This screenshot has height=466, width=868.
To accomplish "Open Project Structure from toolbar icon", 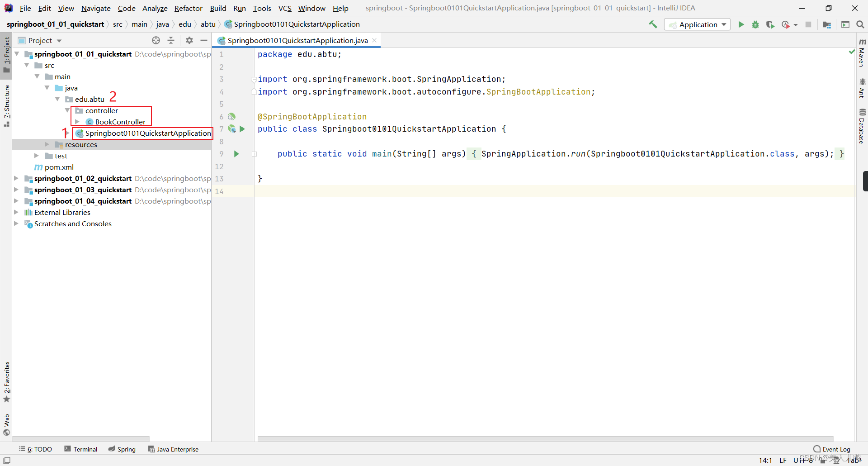I will (x=827, y=24).
